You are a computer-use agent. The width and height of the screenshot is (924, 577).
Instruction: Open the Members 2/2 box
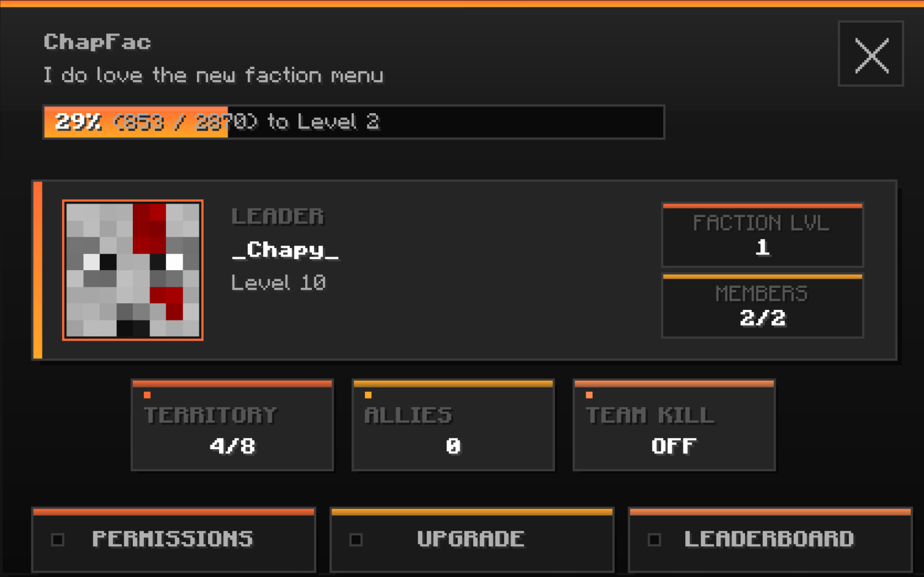tap(762, 306)
